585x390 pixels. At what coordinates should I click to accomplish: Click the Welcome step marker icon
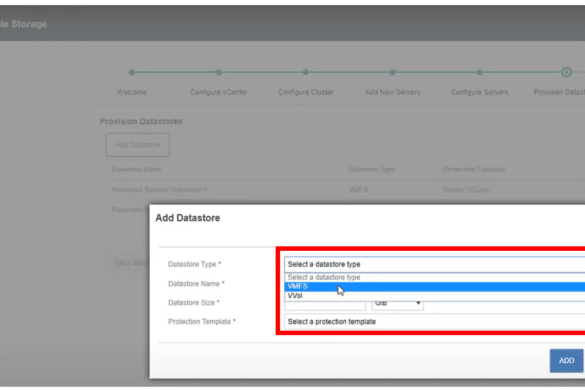click(132, 72)
